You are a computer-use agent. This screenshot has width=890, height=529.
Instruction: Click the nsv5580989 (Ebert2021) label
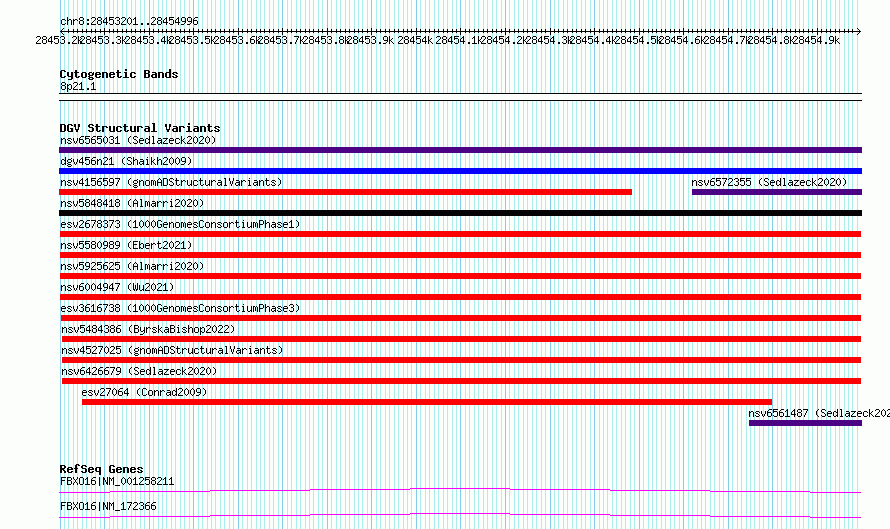(x=126, y=245)
